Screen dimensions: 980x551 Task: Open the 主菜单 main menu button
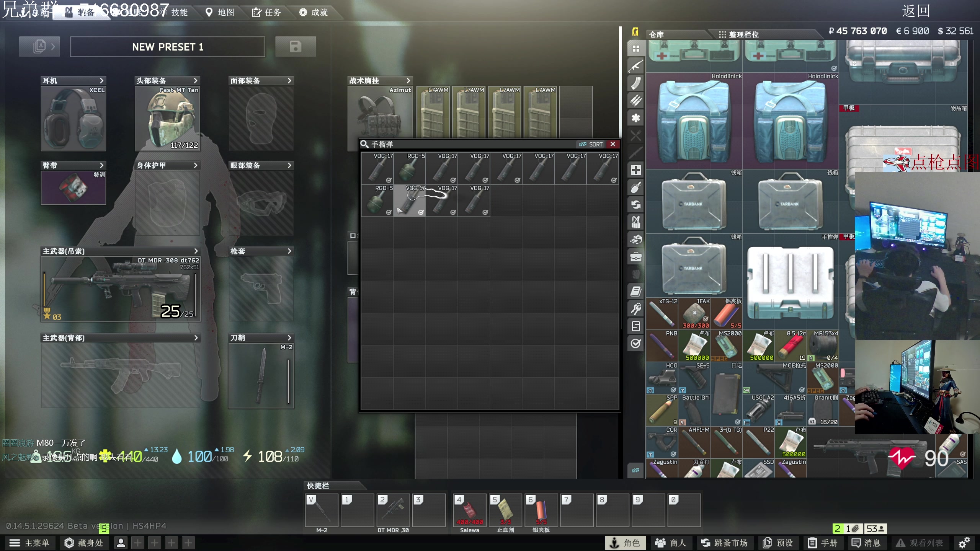click(29, 543)
